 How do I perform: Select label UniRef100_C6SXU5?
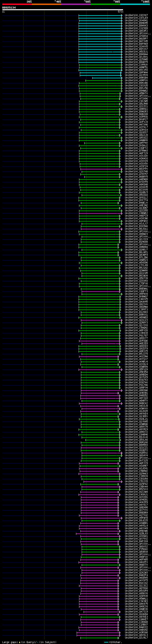click(137, 85)
